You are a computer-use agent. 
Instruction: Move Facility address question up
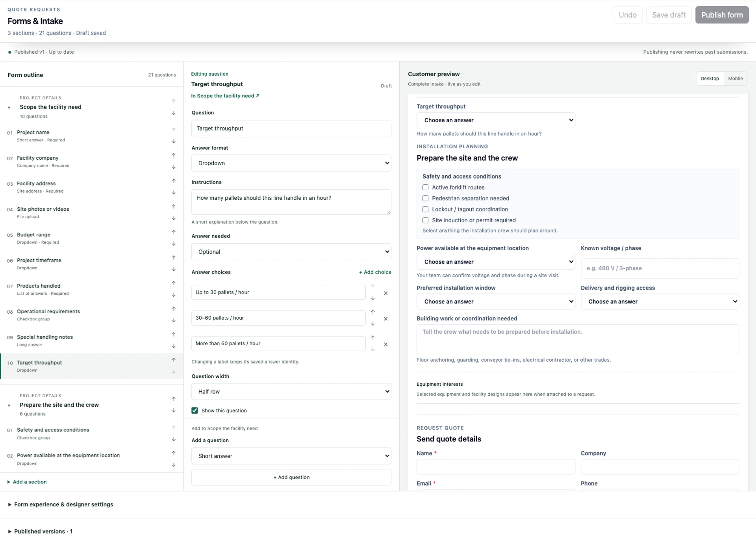(x=174, y=181)
